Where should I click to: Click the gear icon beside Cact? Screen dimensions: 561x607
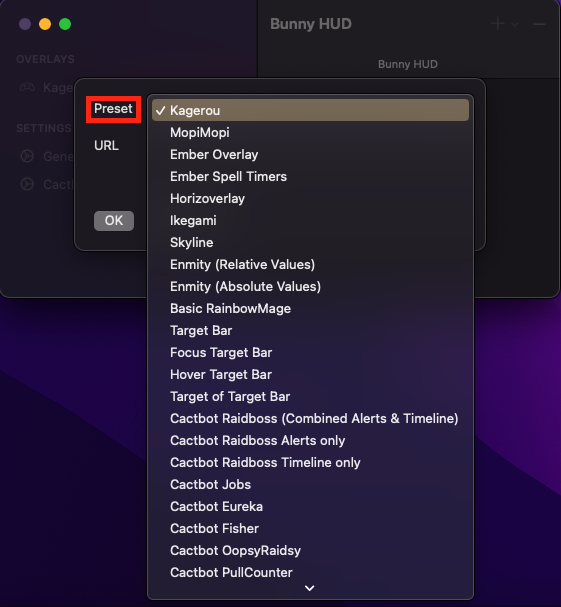pyautogui.click(x=27, y=184)
